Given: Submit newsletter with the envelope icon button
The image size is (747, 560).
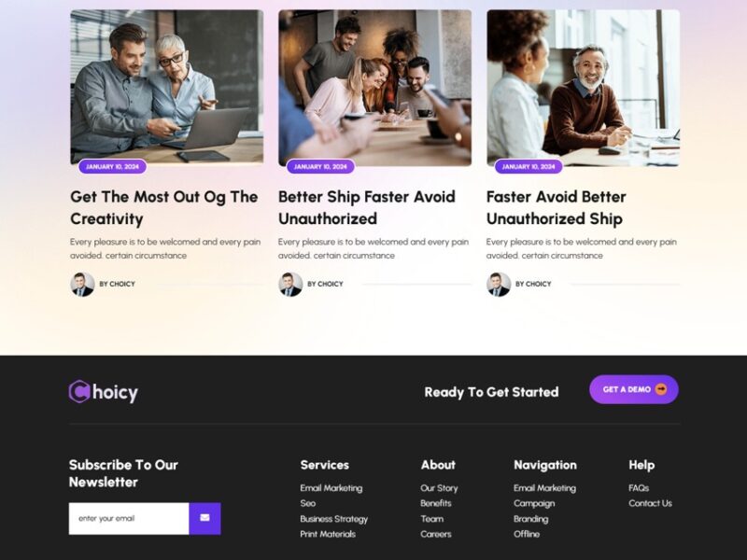Looking at the screenshot, I should [x=204, y=518].
